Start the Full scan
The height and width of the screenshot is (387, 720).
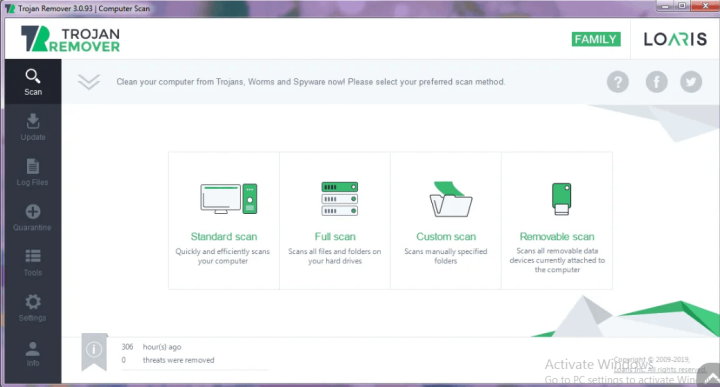pos(335,221)
